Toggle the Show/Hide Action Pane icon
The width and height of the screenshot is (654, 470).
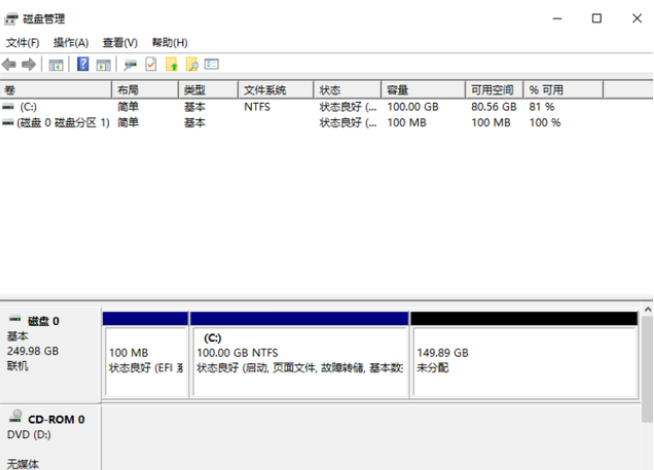pyautogui.click(x=103, y=64)
